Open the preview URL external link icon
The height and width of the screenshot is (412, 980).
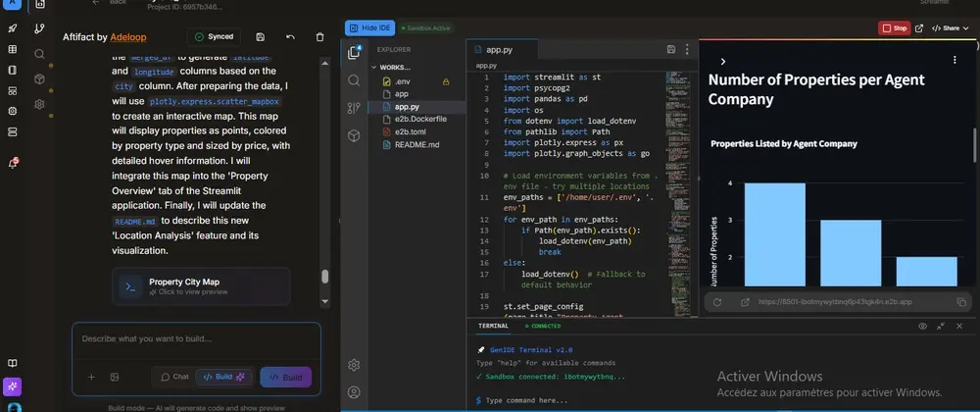pos(745,302)
